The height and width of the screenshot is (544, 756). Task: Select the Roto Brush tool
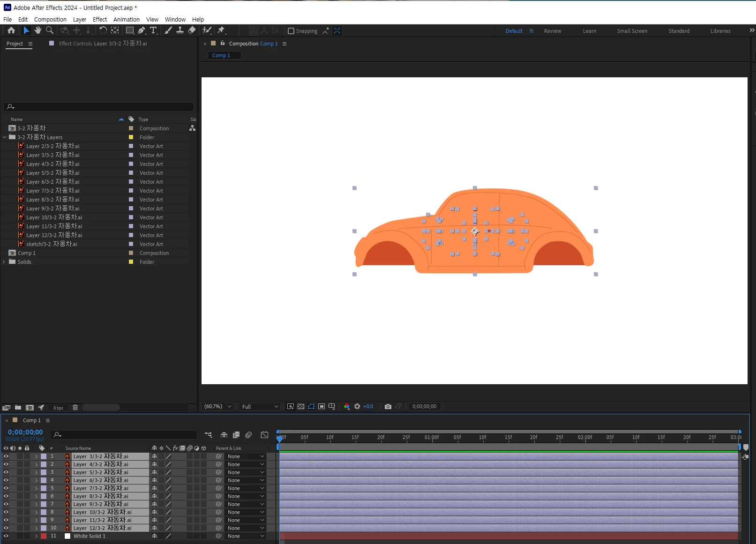pos(207,30)
